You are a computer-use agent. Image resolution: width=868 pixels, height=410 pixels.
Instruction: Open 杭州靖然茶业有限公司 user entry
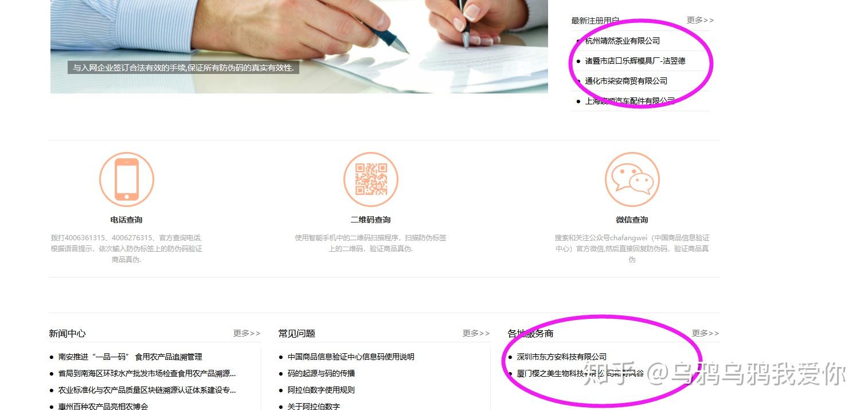coord(622,41)
